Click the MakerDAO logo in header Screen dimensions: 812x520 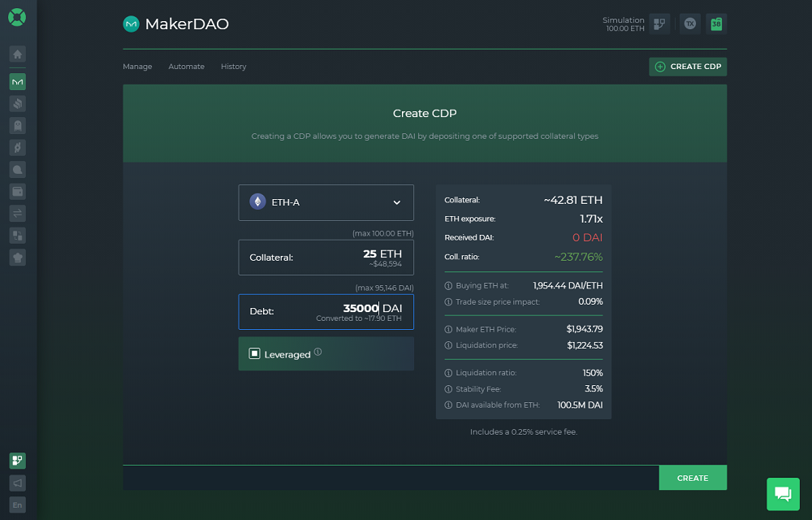[x=131, y=24]
